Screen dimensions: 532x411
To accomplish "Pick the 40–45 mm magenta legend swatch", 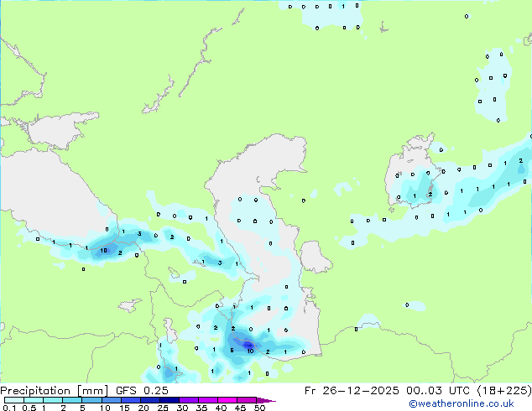I will (227, 400).
